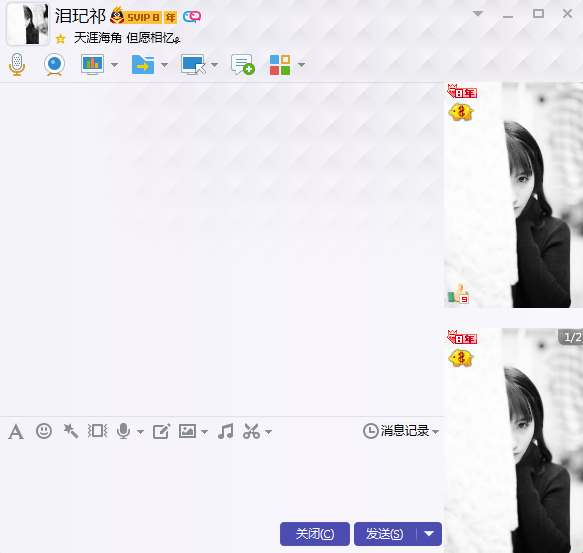This screenshot has height=553, width=583.
Task: Expand the screenshot options arrow
Action: tap(268, 432)
